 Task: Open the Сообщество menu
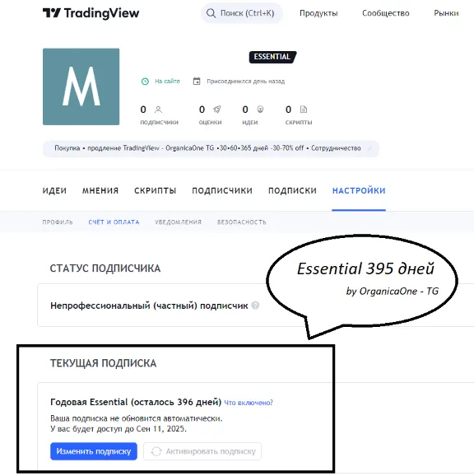click(386, 13)
